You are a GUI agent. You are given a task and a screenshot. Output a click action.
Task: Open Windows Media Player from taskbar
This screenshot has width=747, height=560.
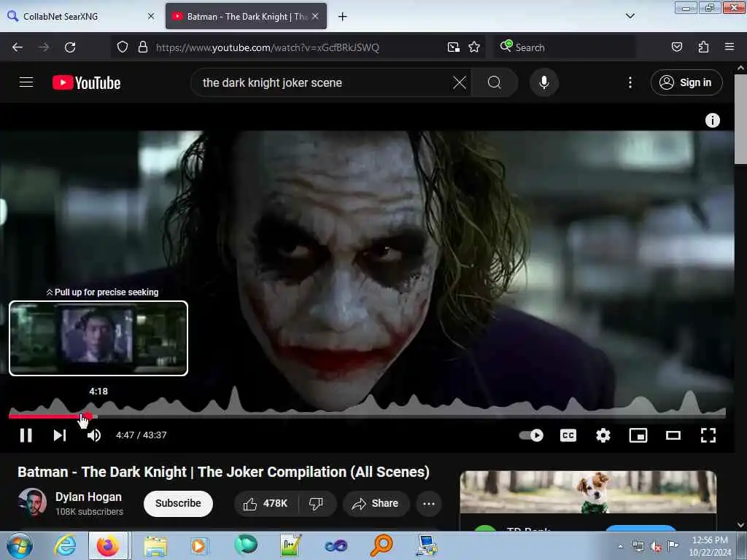coord(198,545)
